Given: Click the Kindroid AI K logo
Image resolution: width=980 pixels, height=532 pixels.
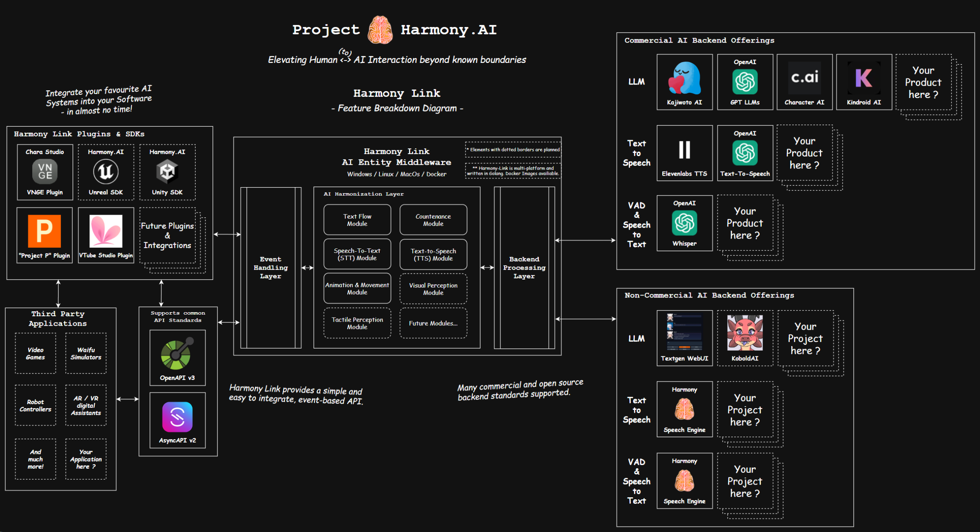Looking at the screenshot, I should click(x=864, y=78).
